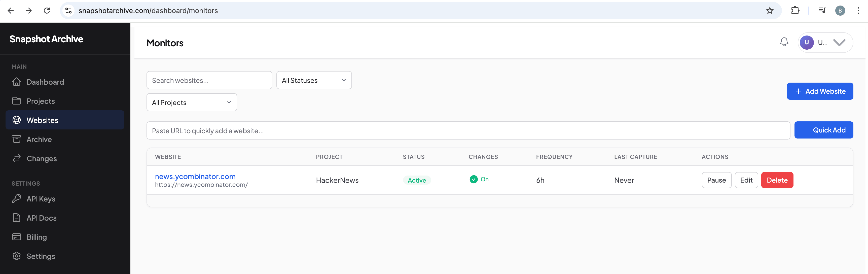
Task: Click the https://news.ycombinator.com/ URL text
Action: (x=201, y=185)
